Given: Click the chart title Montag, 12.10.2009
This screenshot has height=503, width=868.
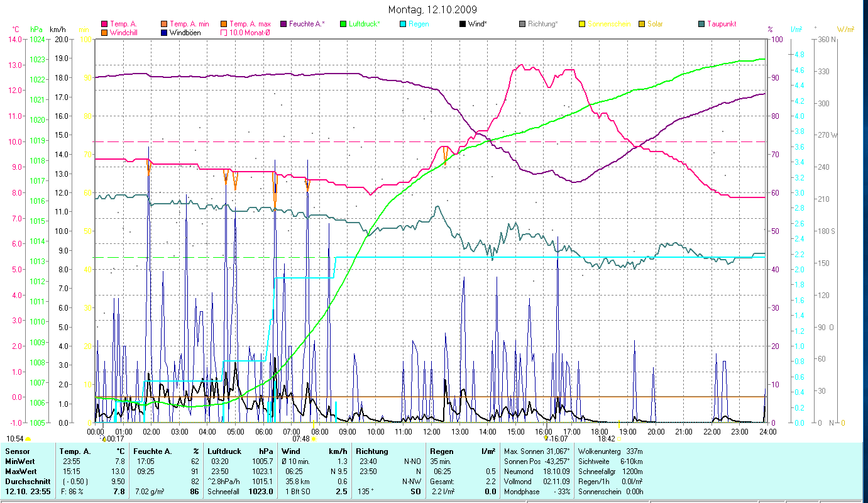Looking at the screenshot, I should [432, 9].
